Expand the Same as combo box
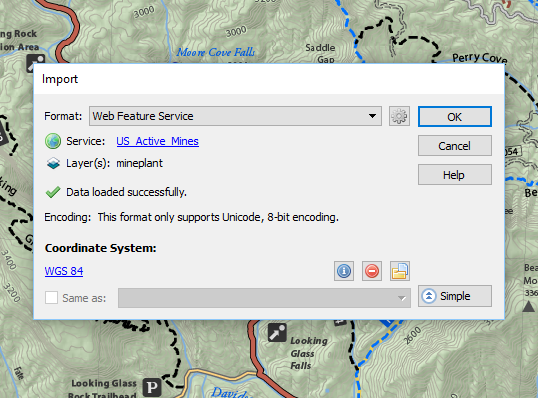538x398 pixels. (264, 298)
